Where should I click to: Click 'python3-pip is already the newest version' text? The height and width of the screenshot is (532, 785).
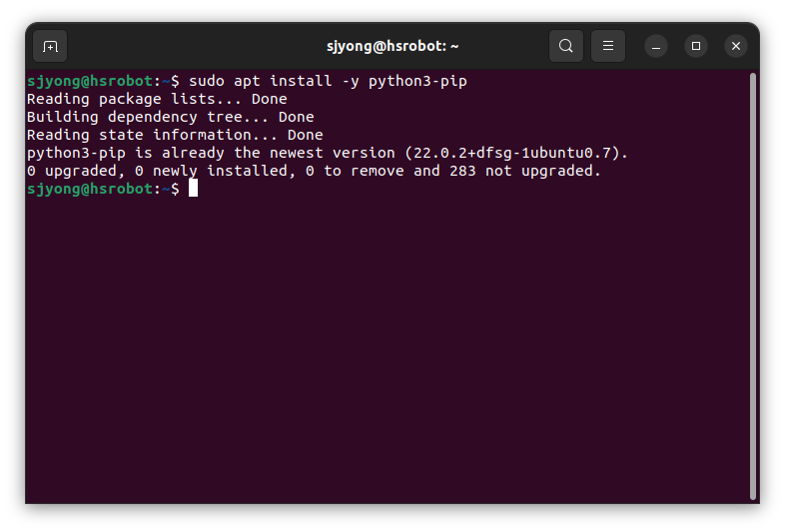(211, 153)
